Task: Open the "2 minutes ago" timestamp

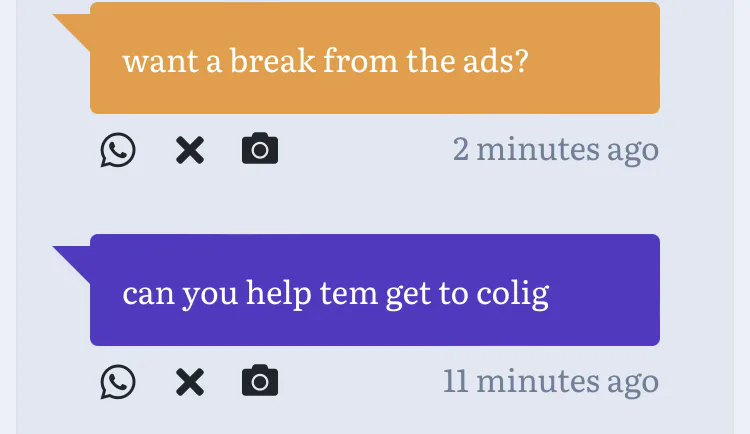Action: [x=555, y=150]
